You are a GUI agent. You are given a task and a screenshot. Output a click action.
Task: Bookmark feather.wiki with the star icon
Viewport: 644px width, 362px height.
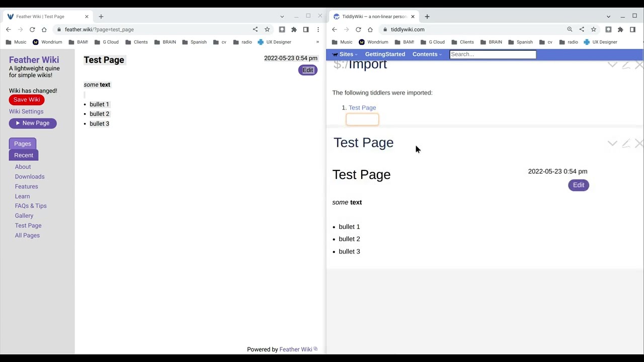(267, 30)
